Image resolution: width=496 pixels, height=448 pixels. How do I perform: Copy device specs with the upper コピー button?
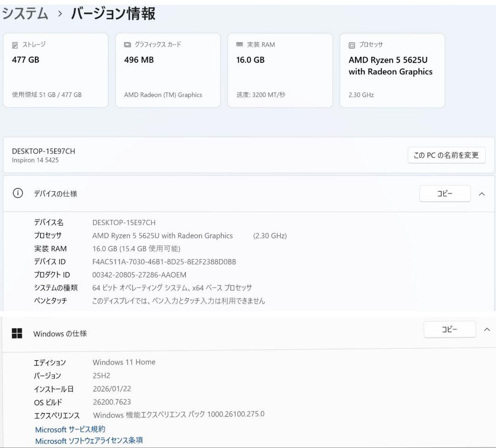pos(445,193)
